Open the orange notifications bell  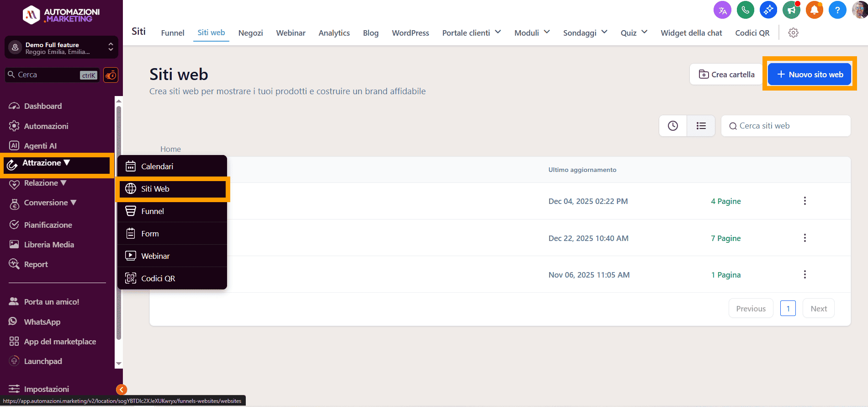point(814,10)
